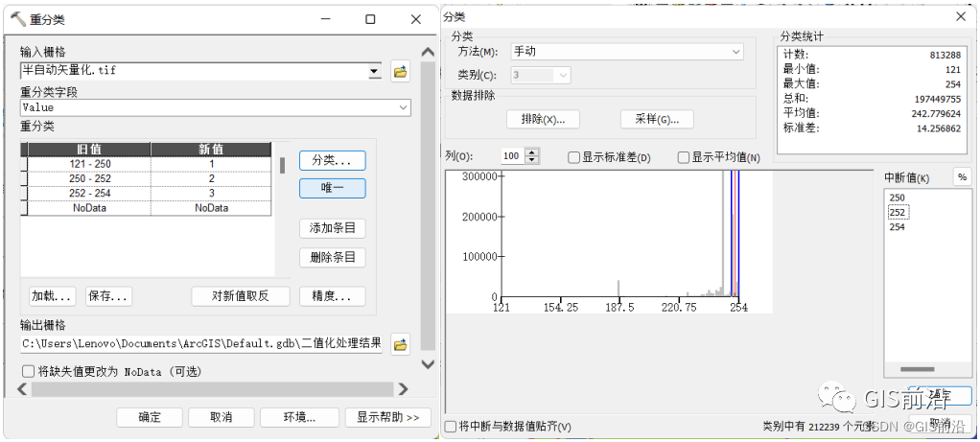
Task: Confirm with the OK button in Reclassify
Action: (150, 417)
